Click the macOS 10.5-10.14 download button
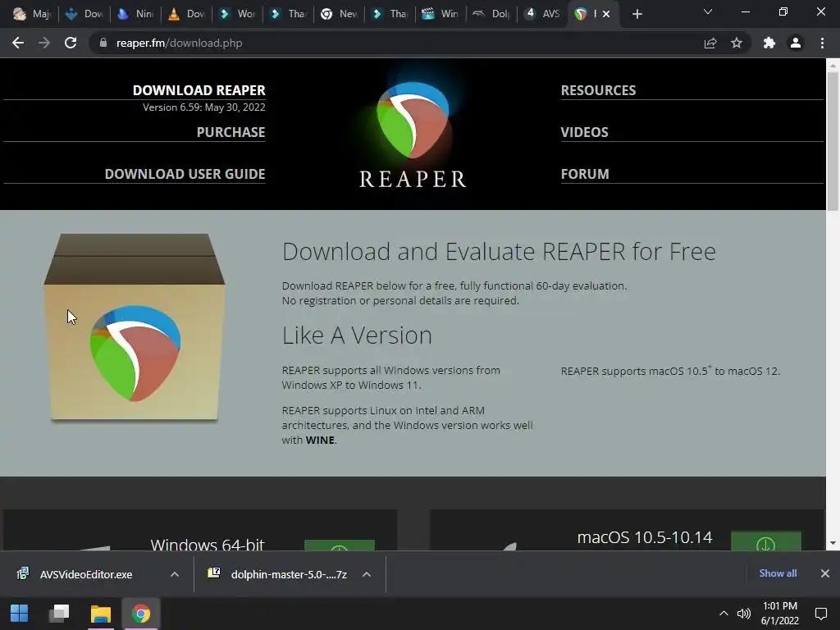The height and width of the screenshot is (630, 840). (766, 541)
